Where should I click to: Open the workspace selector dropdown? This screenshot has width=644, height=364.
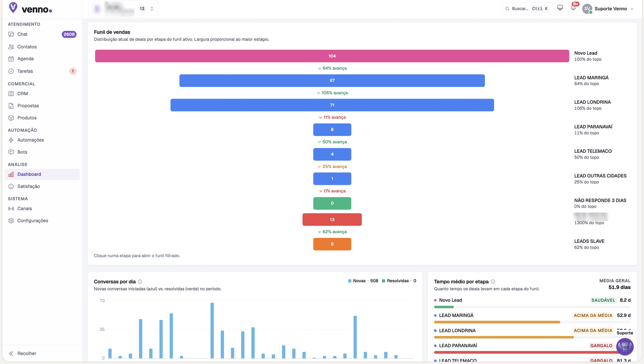pos(123,9)
